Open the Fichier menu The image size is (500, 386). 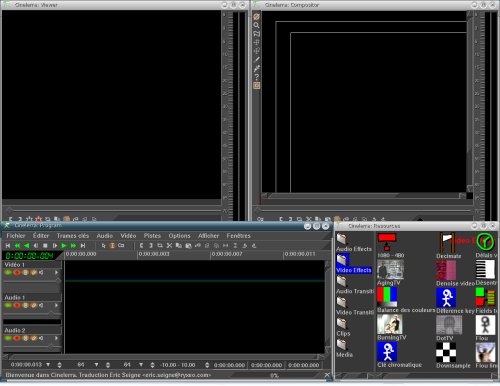click(x=16, y=236)
